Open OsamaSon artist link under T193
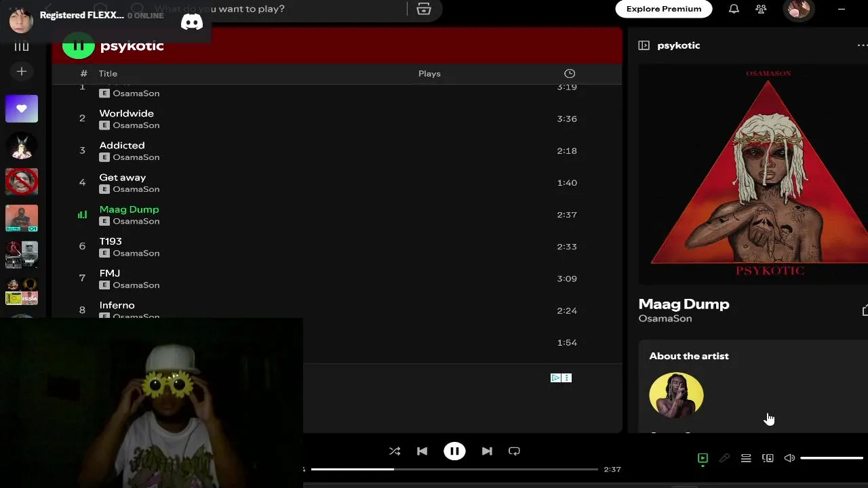The height and width of the screenshot is (488, 868). coord(136,253)
